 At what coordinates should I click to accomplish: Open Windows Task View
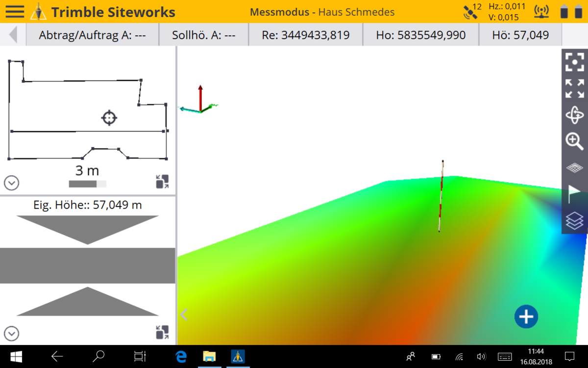coord(140,357)
